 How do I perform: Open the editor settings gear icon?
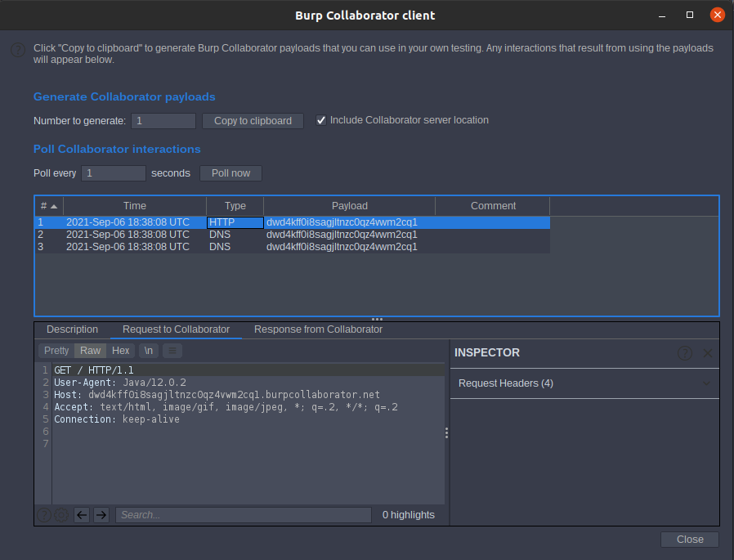tap(61, 515)
